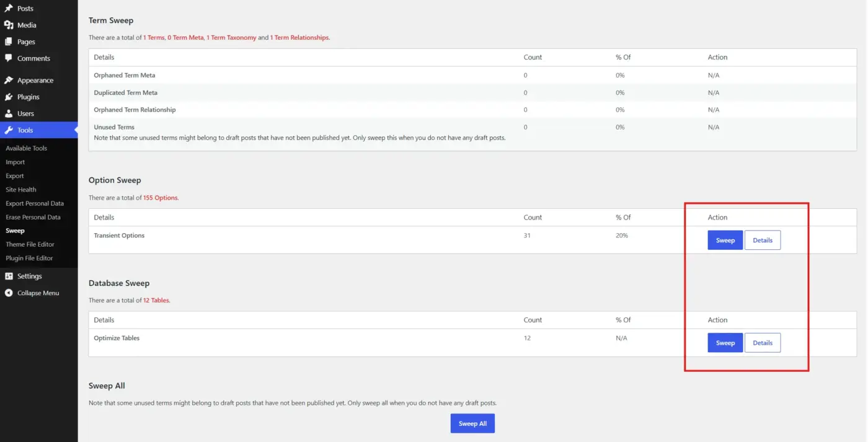Image resolution: width=868 pixels, height=442 pixels.
Task: Click the Sweep All button
Action: coord(472,423)
